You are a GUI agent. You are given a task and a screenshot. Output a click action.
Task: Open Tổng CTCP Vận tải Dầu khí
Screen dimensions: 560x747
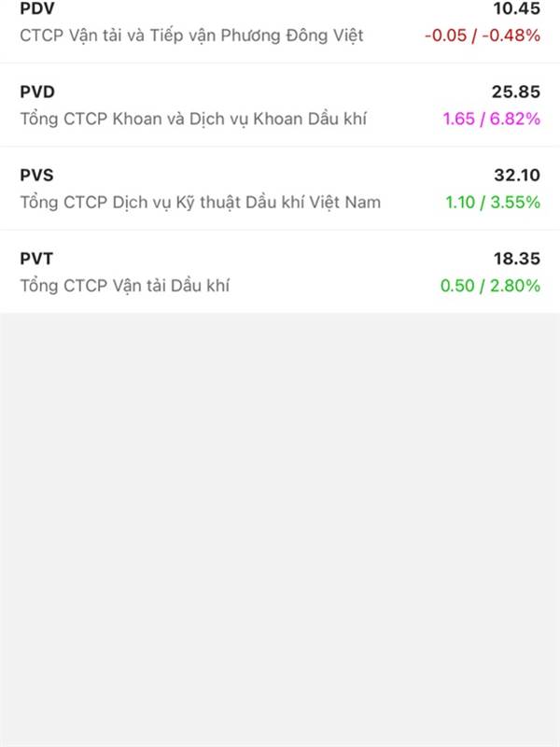click(124, 286)
